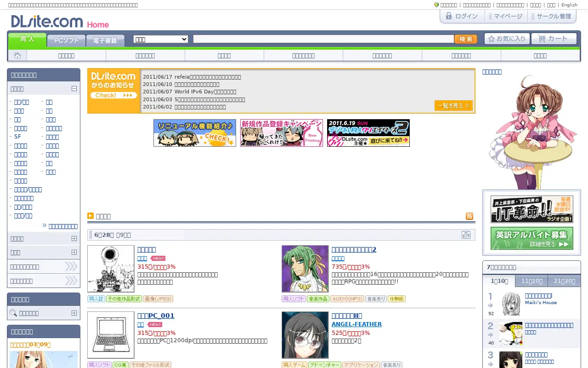Collapse the sidebar section using the minus icon

[x=74, y=88]
